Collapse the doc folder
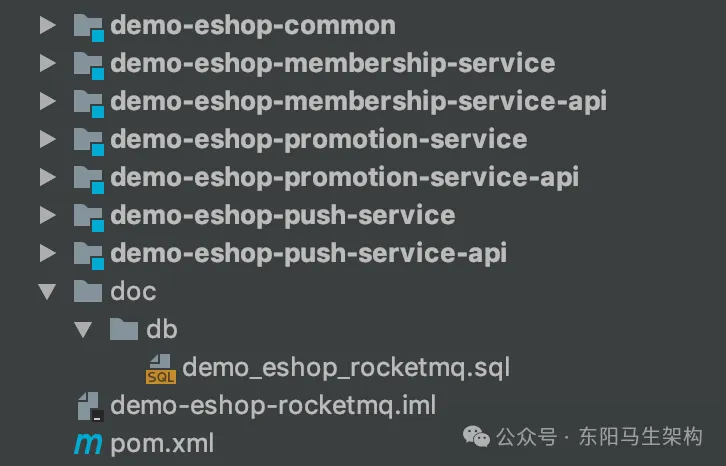This screenshot has height=466, width=726. (x=47, y=291)
